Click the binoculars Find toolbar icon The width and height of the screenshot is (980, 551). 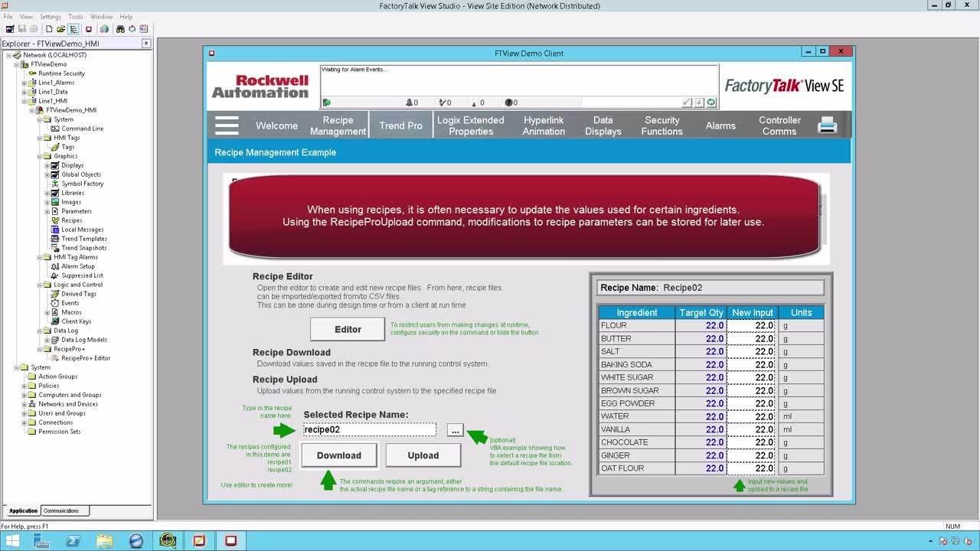click(120, 29)
